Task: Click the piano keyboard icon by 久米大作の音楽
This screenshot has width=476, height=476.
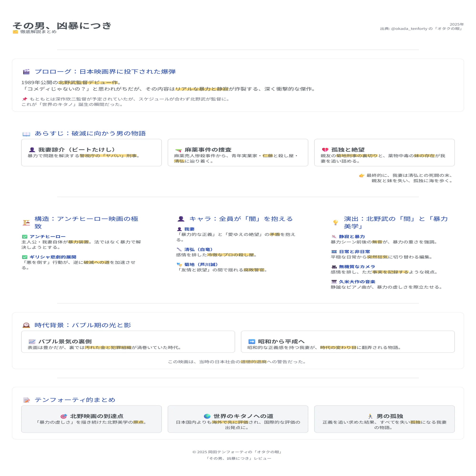Action: pyautogui.click(x=334, y=282)
